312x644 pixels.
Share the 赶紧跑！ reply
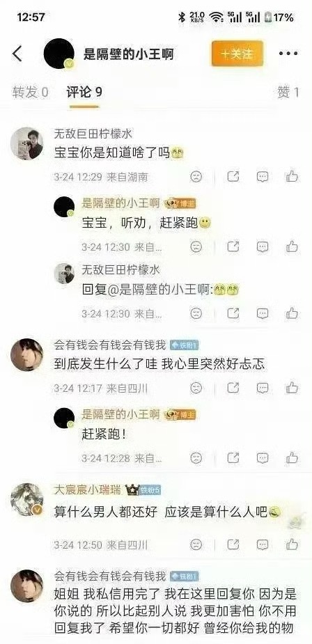tap(233, 458)
